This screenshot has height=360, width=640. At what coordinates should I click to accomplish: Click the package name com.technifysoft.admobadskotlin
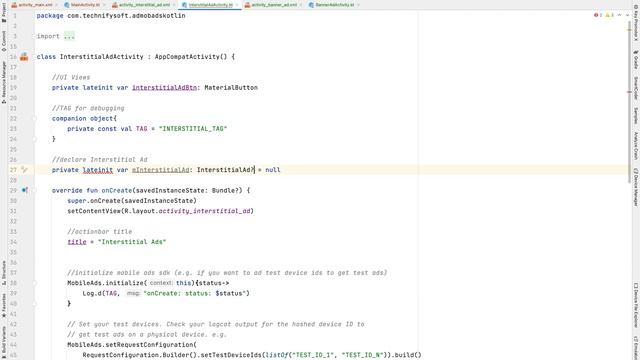[126, 16]
